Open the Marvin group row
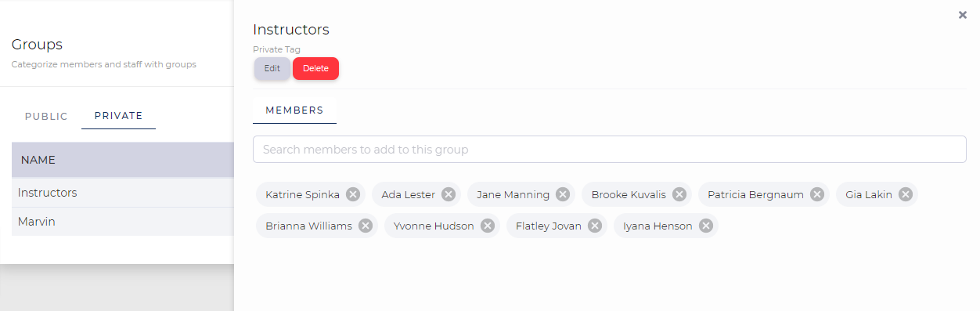 click(123, 222)
